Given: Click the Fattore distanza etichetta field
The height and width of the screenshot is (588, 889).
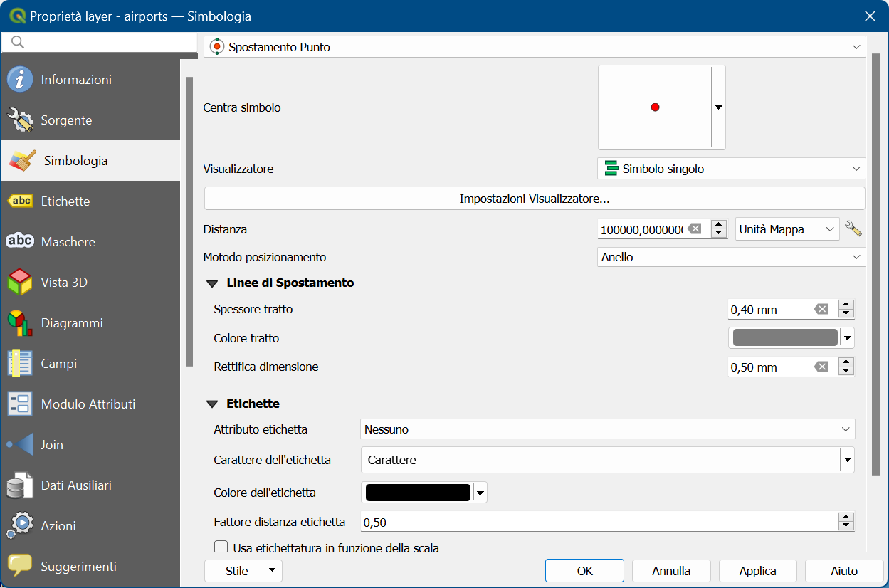Looking at the screenshot, I should (x=599, y=523).
